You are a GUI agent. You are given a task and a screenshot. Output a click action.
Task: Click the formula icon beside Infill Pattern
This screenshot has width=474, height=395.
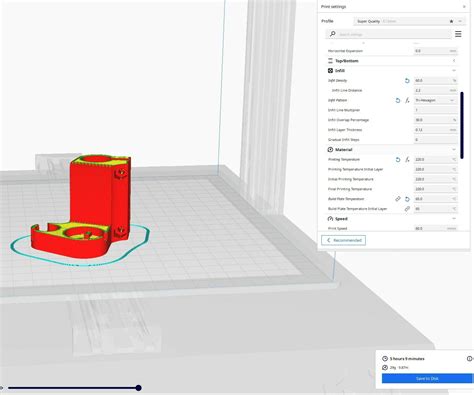tap(407, 100)
